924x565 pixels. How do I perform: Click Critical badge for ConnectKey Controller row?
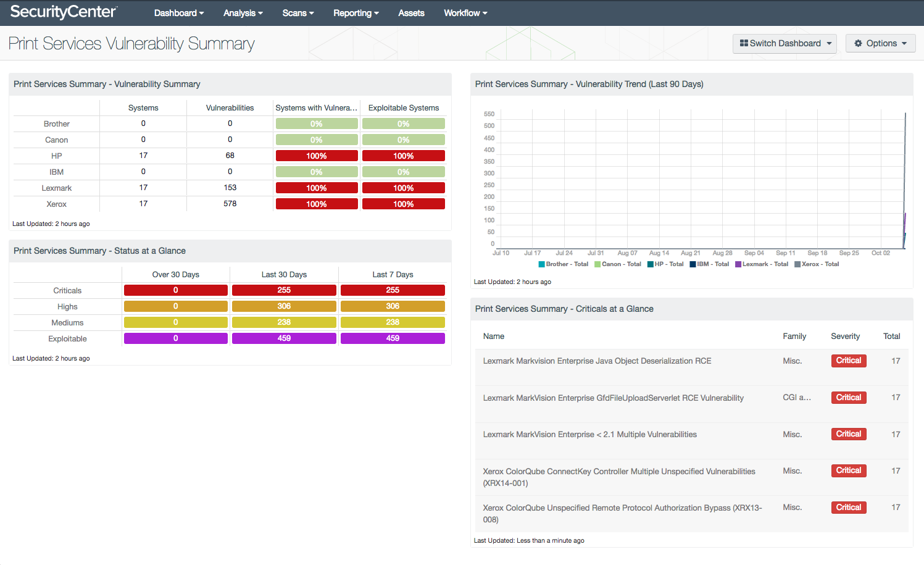849,471
